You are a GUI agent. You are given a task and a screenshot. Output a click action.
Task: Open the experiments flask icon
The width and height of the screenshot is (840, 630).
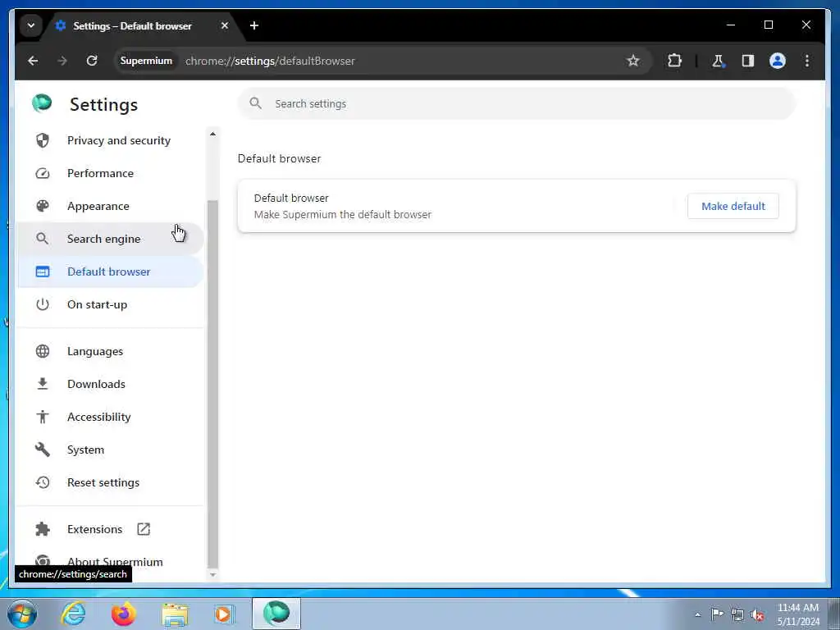(718, 61)
